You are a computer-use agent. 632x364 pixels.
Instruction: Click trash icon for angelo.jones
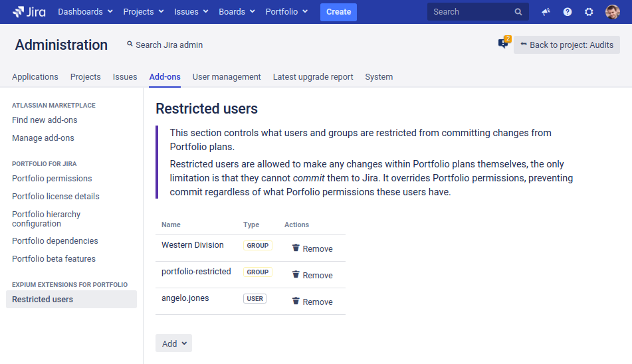[296, 301]
